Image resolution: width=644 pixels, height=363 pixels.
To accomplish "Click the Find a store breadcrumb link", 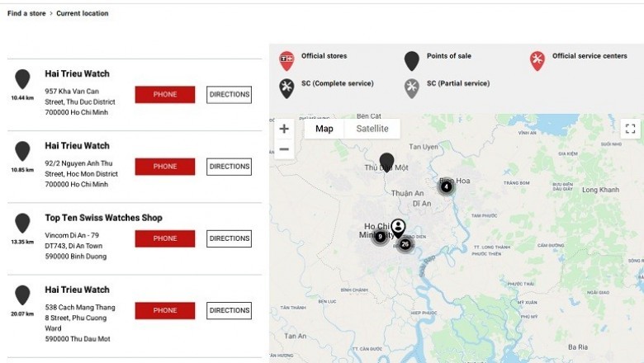I will [x=26, y=13].
